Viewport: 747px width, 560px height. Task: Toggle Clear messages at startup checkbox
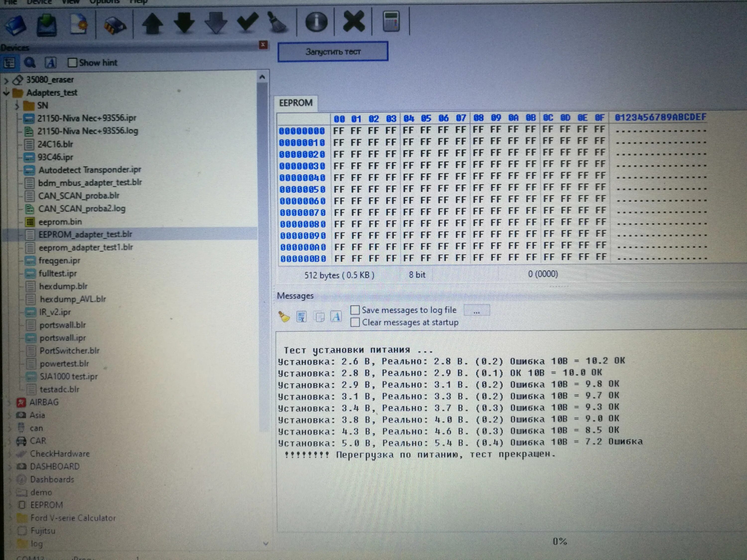355,322
